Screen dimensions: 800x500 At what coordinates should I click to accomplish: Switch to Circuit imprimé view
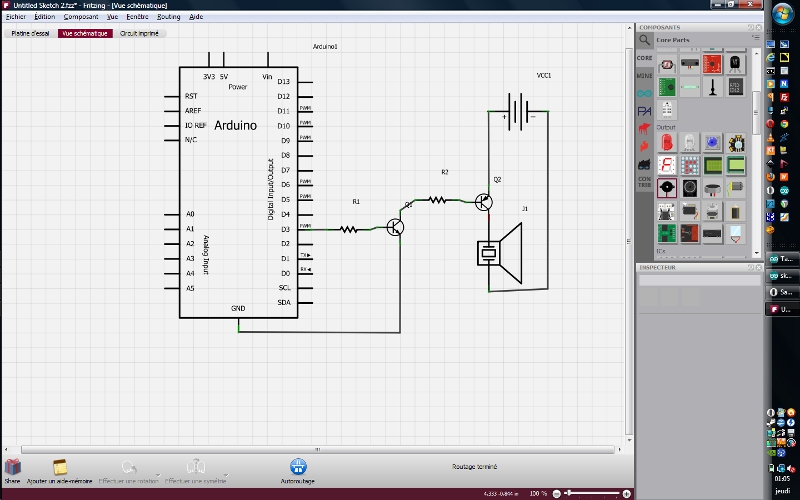click(139, 33)
